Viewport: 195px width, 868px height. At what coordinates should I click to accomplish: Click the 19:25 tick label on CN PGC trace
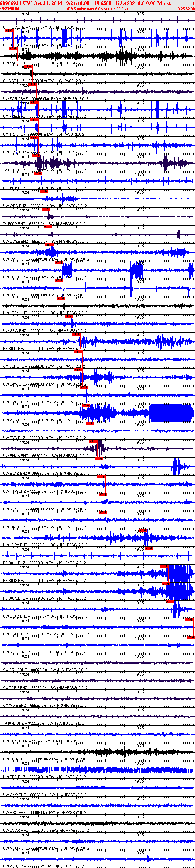pos(139,14)
